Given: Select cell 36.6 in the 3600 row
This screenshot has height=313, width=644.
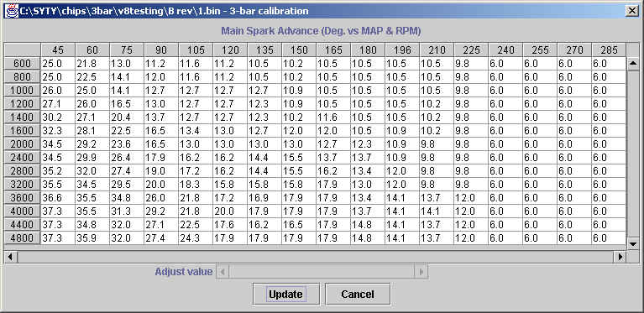Looking at the screenshot, I should pyautogui.click(x=58, y=198).
